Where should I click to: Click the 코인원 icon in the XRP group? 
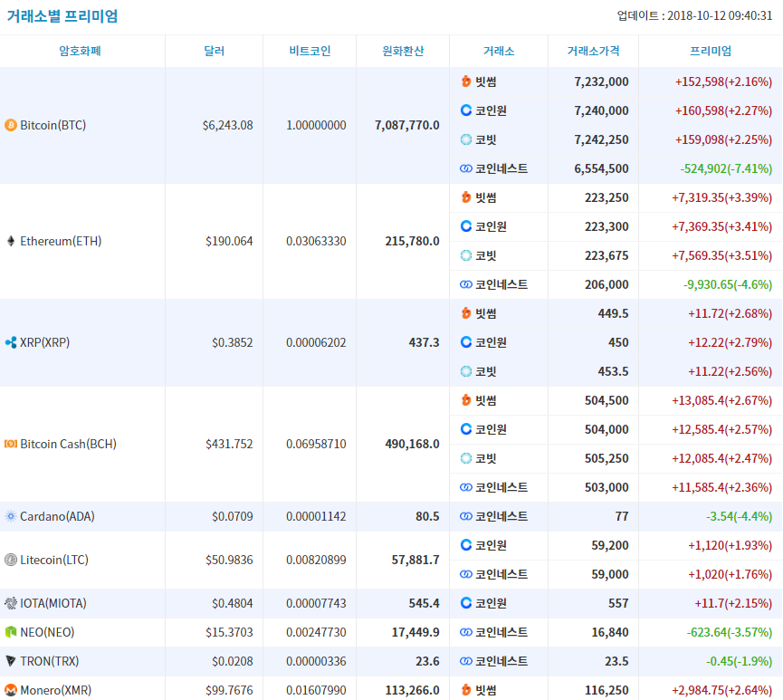click(x=466, y=341)
